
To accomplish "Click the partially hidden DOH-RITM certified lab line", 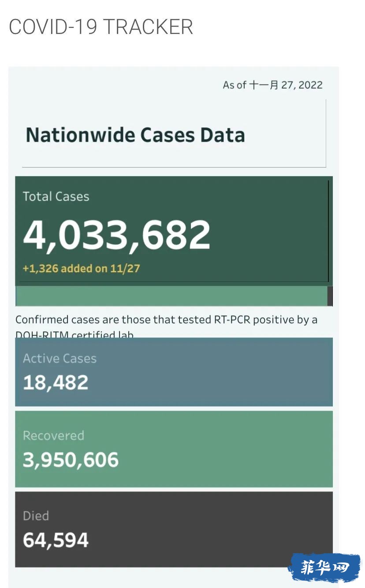I will click(x=74, y=335).
